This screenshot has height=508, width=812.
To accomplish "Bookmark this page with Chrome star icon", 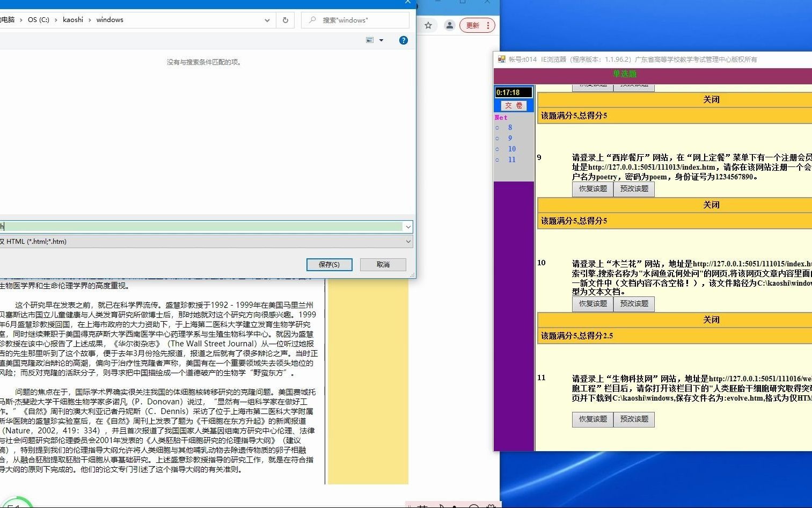I will coord(428,25).
